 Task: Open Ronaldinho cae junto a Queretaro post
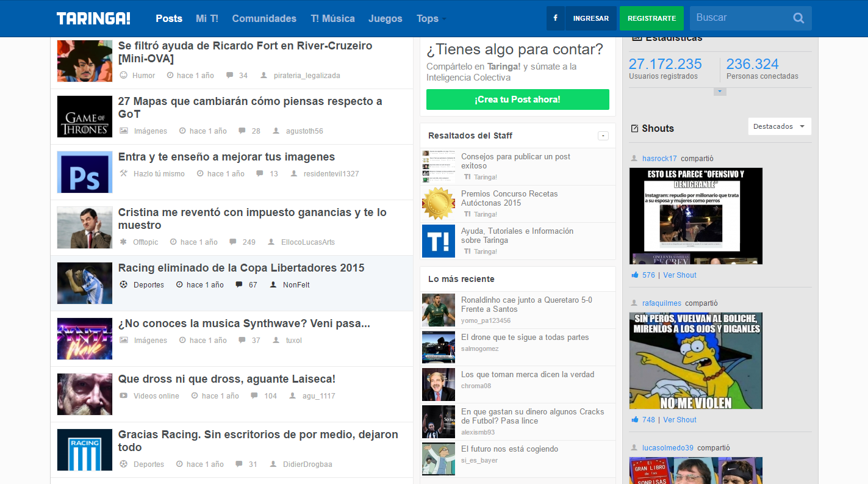coord(526,305)
